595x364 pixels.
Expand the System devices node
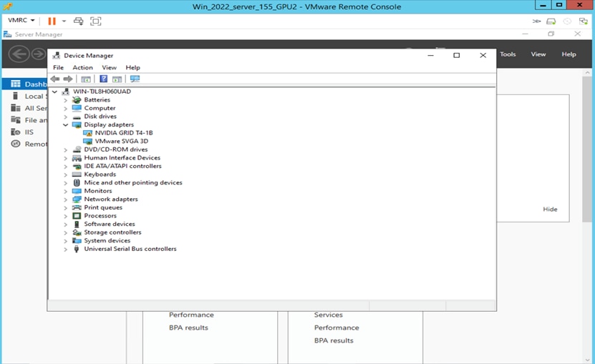click(66, 241)
